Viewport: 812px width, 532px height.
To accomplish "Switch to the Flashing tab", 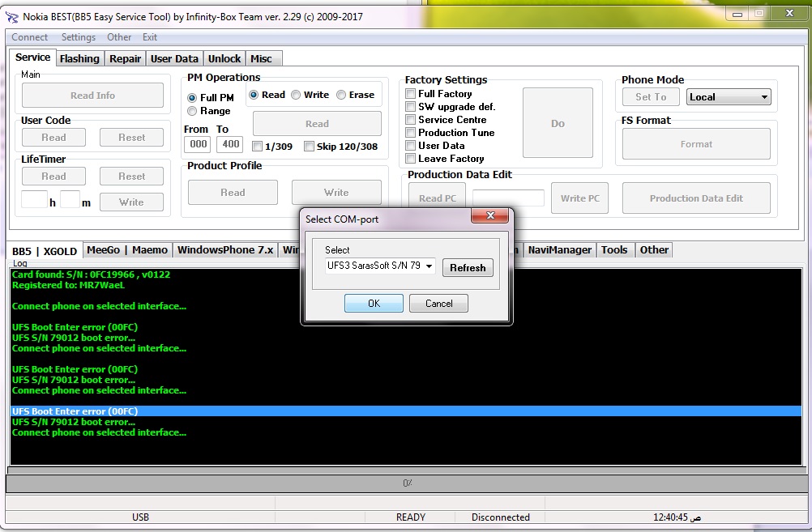I will (x=79, y=58).
